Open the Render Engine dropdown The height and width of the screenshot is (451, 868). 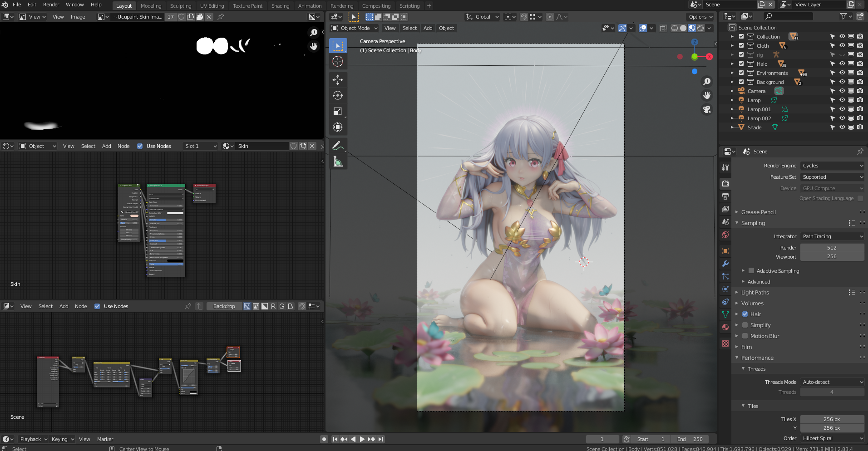tap(833, 166)
